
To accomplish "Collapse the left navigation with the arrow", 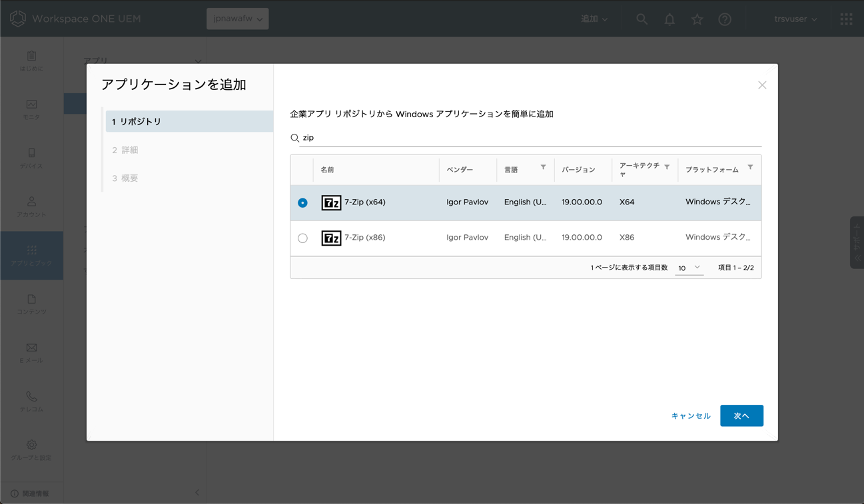I will coord(197,492).
